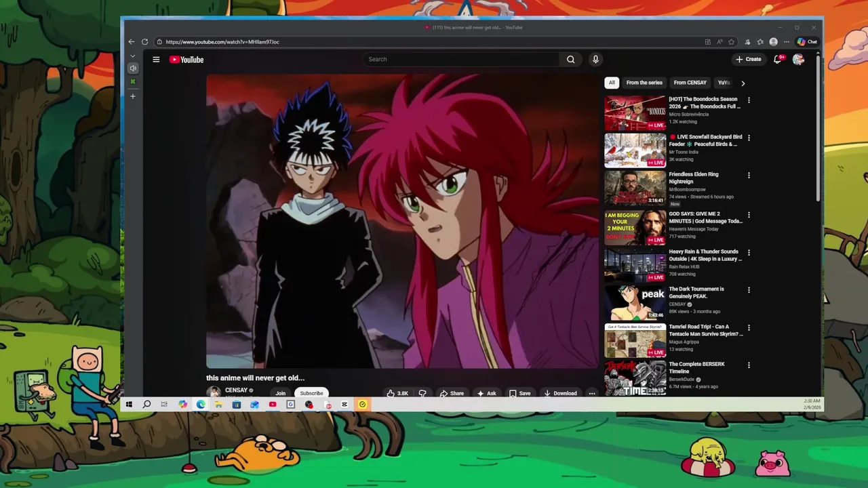The width and height of the screenshot is (868, 488).
Task: Select the All filter chip
Action: pyautogui.click(x=612, y=83)
